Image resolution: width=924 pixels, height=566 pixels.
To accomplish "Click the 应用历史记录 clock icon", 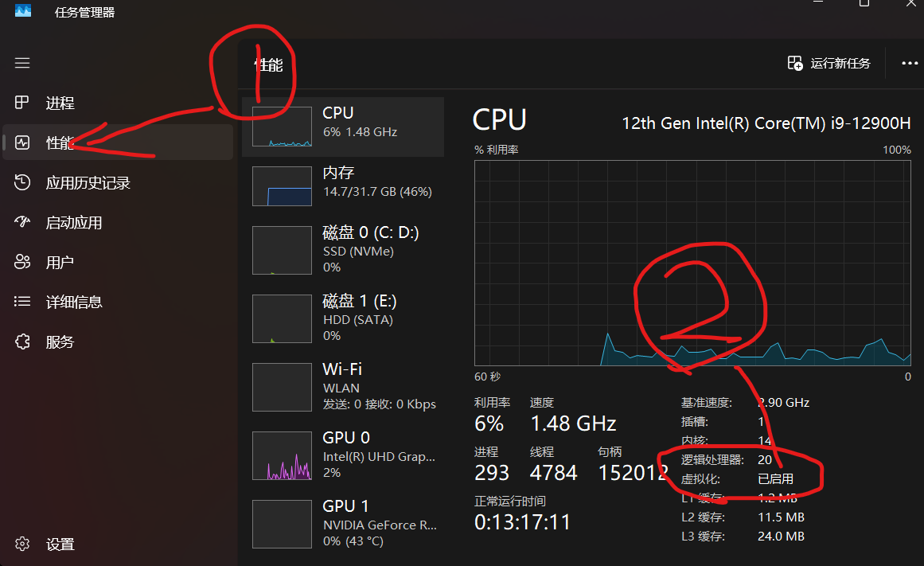I will click(x=22, y=182).
